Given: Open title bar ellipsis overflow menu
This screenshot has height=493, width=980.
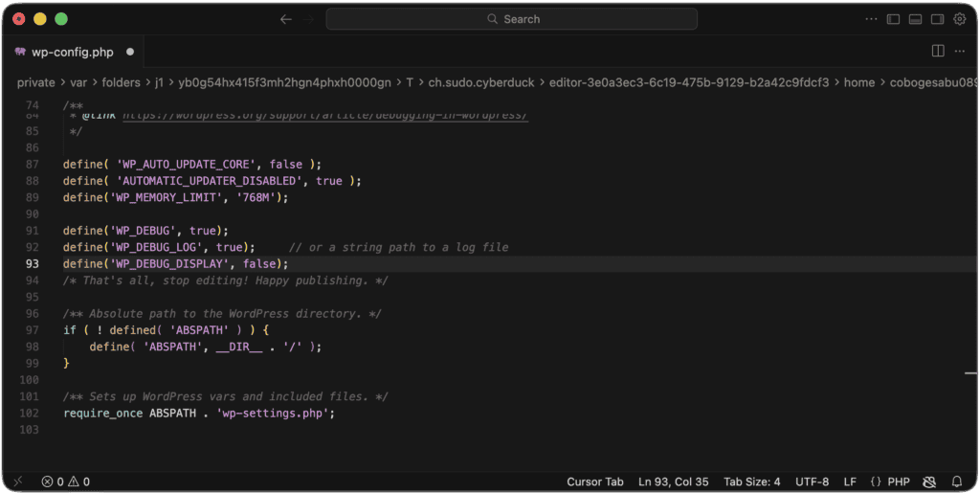Looking at the screenshot, I should [x=871, y=19].
